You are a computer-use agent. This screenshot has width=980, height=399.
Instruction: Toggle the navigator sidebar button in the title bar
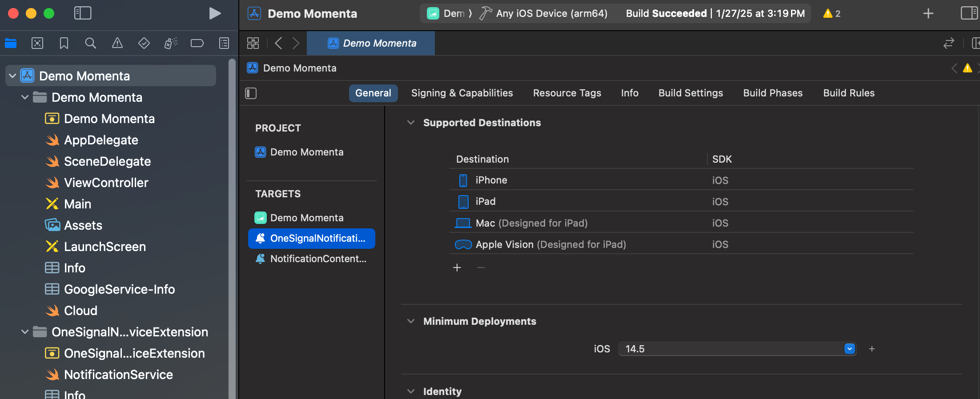coord(83,13)
